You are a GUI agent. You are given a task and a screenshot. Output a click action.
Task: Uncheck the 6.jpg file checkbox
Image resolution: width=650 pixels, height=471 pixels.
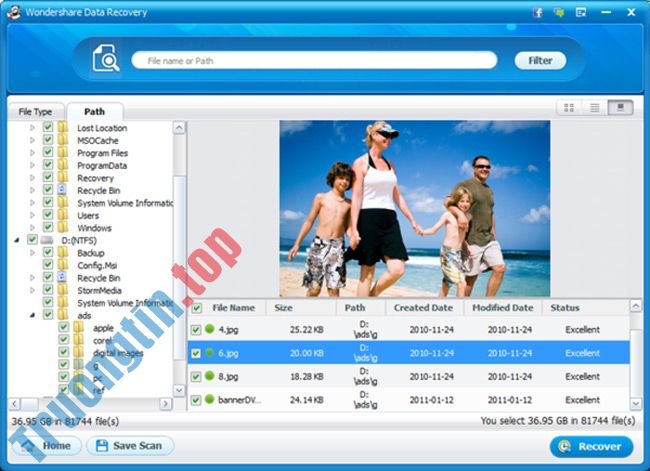196,353
